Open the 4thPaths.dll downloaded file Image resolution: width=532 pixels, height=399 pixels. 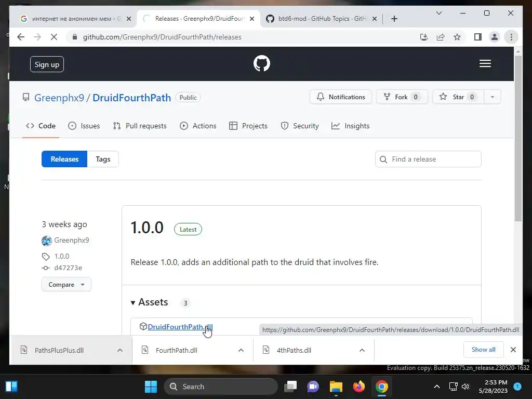point(294,350)
